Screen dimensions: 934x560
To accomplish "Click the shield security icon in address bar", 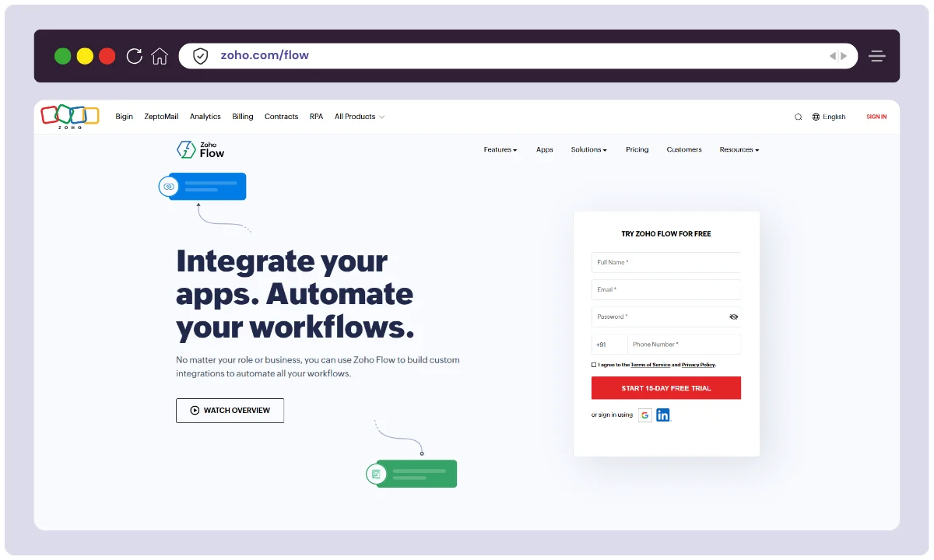I will [x=201, y=56].
